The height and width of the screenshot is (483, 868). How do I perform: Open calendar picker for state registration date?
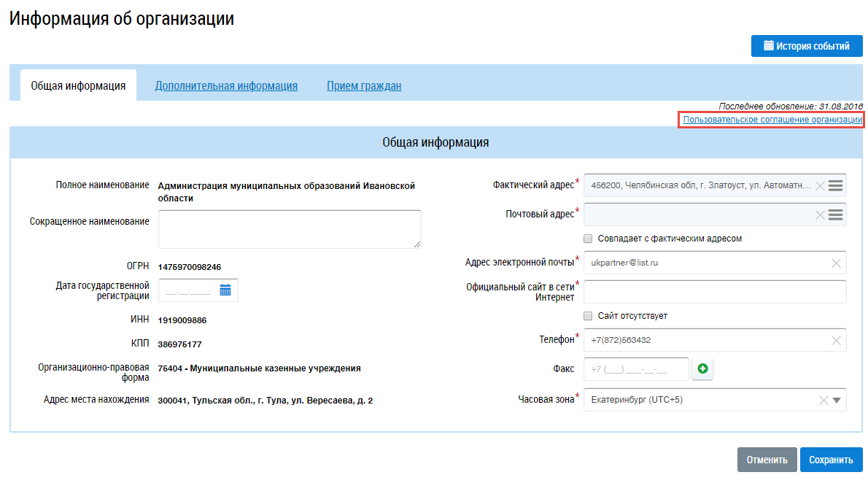point(225,290)
